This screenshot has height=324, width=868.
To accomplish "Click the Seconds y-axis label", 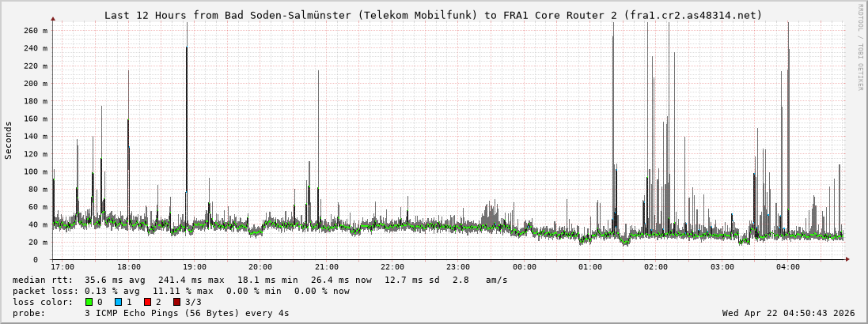I will [9, 140].
